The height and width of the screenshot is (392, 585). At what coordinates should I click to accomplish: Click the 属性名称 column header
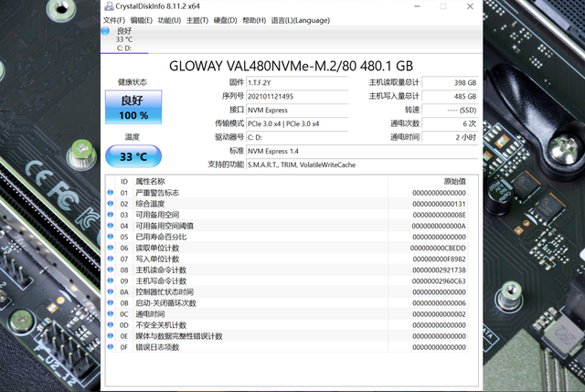click(x=261, y=182)
